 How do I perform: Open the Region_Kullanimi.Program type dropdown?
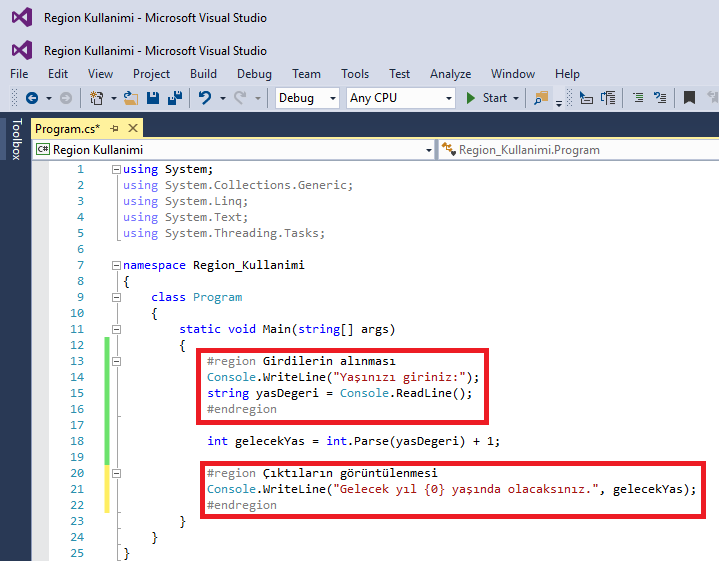(579, 150)
